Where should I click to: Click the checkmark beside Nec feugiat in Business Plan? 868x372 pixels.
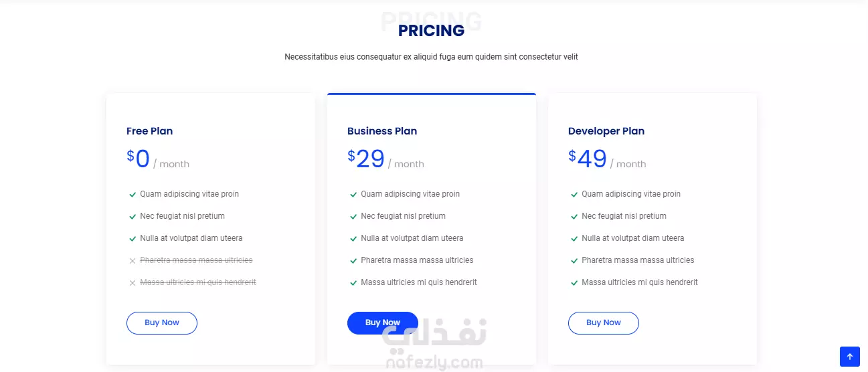click(x=353, y=217)
